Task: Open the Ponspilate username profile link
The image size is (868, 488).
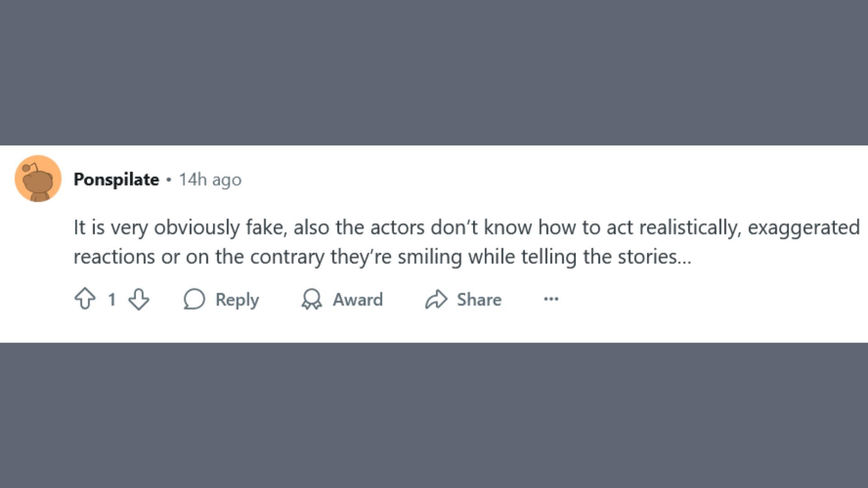Action: pyautogui.click(x=116, y=179)
